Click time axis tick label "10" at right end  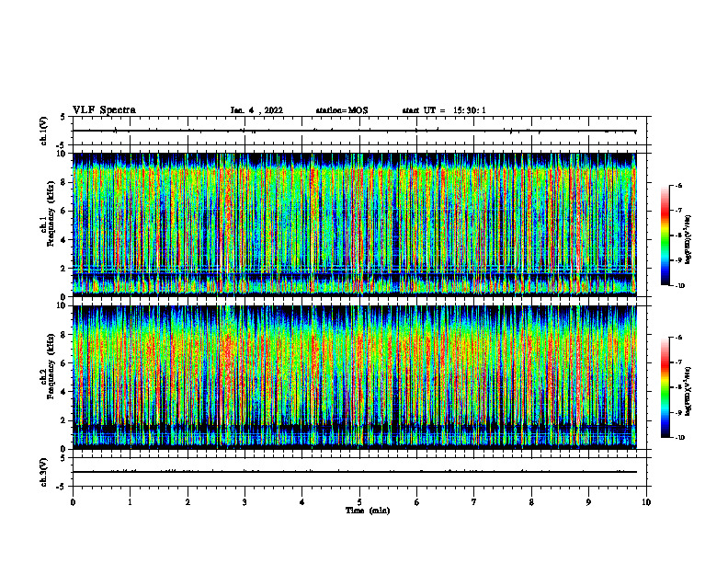coord(646,502)
